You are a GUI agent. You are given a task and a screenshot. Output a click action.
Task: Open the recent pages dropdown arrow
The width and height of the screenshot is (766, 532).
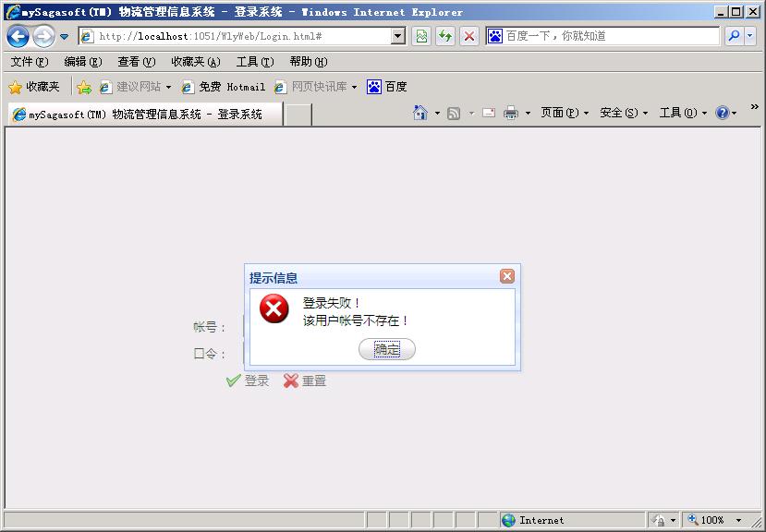click(x=64, y=36)
